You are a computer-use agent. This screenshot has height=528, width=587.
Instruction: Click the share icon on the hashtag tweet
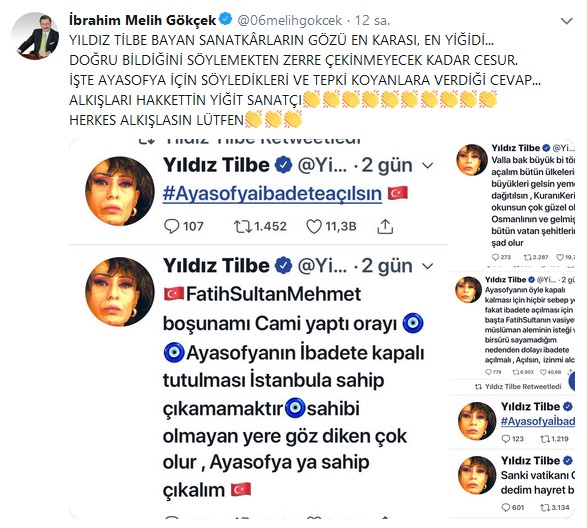[x=385, y=227]
